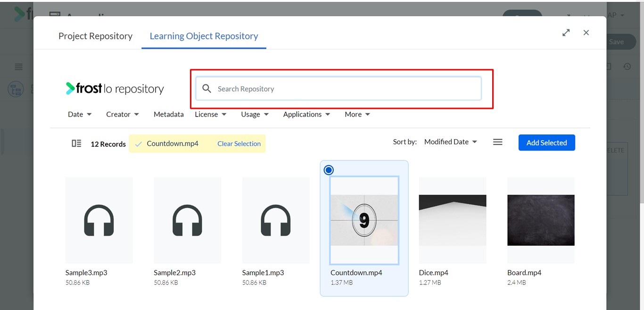
Task: Select the Learning Object Repository tab
Action: [204, 36]
